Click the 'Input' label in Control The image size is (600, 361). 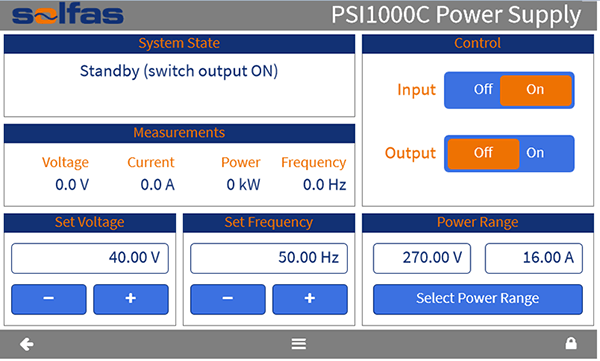[416, 90]
